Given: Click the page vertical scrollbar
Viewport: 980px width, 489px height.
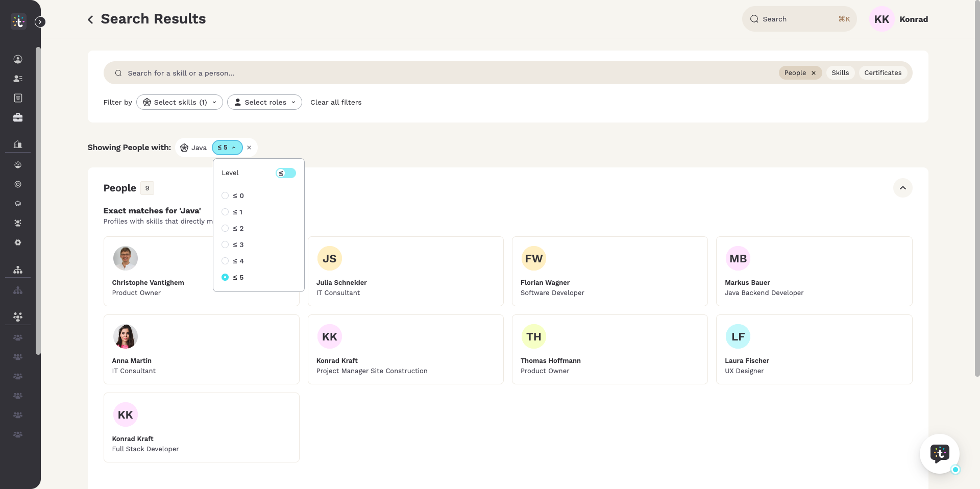Looking at the screenshot, I should (x=977, y=188).
